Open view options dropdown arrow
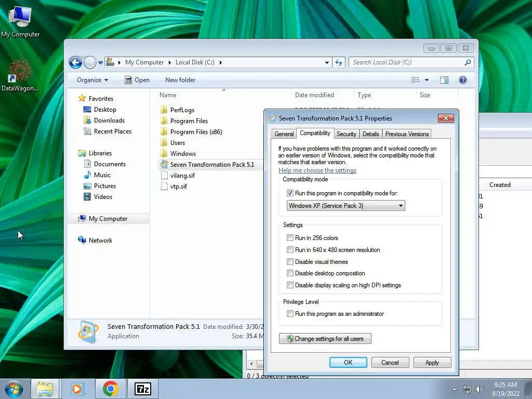The image size is (532, 399). point(427,80)
